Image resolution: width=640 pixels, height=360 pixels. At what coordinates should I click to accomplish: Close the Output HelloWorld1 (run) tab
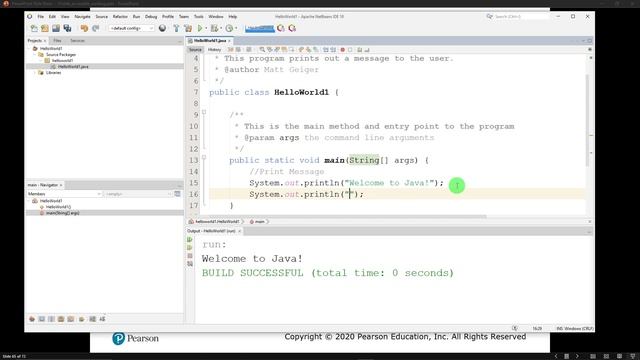click(x=240, y=231)
